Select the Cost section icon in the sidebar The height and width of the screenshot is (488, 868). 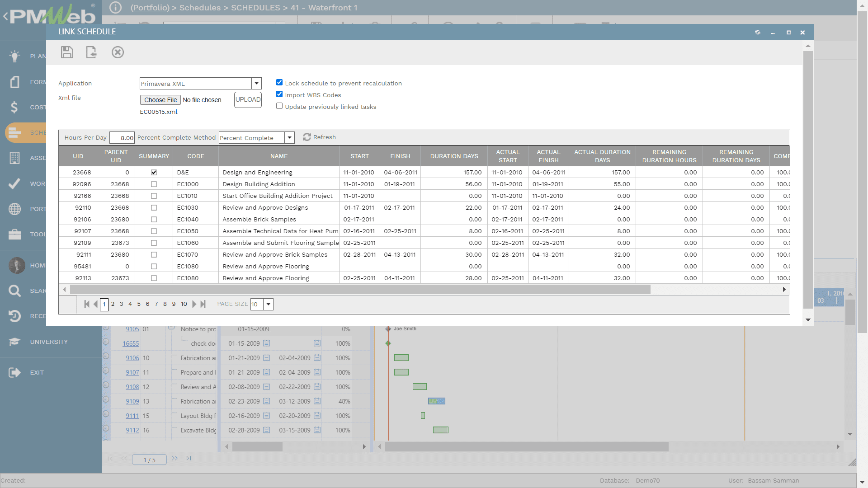14,107
